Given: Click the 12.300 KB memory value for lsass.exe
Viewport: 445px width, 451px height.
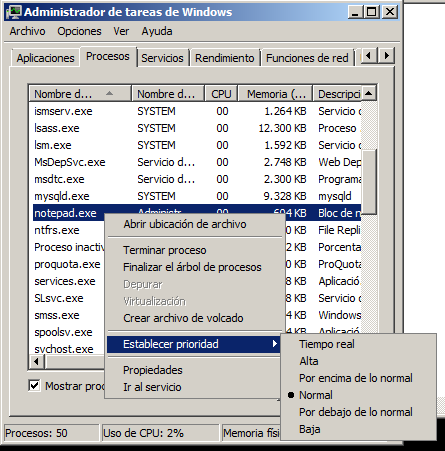Looking at the screenshot, I should point(282,128).
